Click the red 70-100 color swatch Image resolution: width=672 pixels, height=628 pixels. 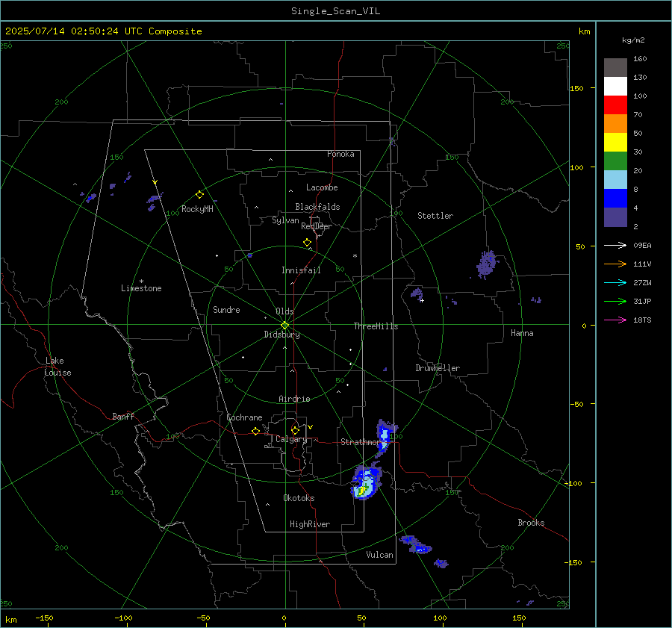tap(615, 105)
